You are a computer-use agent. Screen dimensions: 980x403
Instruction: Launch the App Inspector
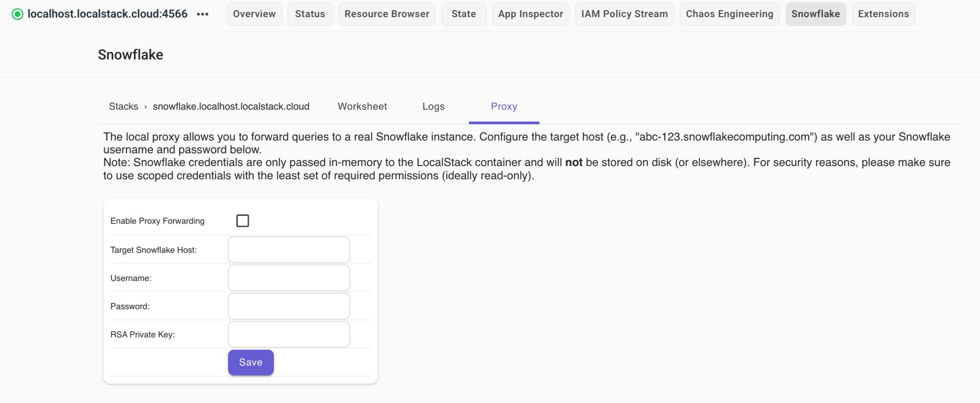(530, 14)
